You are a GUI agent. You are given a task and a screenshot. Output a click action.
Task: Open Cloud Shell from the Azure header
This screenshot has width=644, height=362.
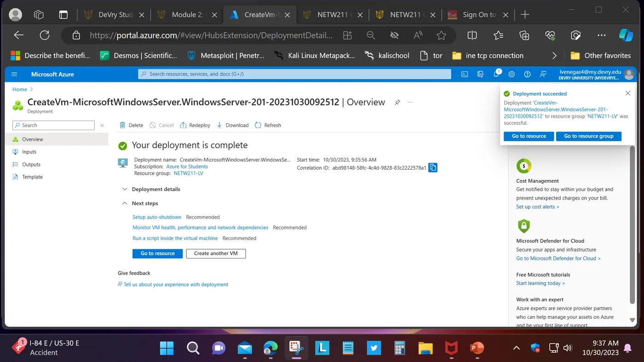465,74
